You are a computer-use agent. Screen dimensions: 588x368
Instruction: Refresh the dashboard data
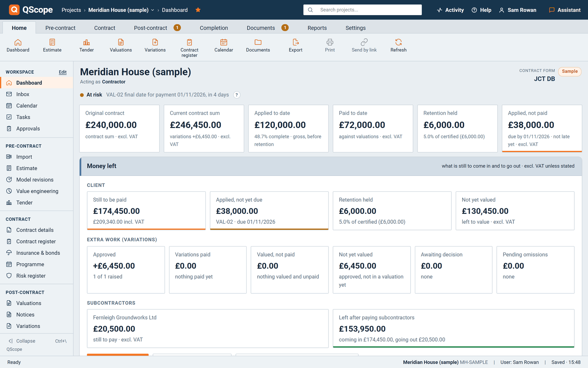398,46
